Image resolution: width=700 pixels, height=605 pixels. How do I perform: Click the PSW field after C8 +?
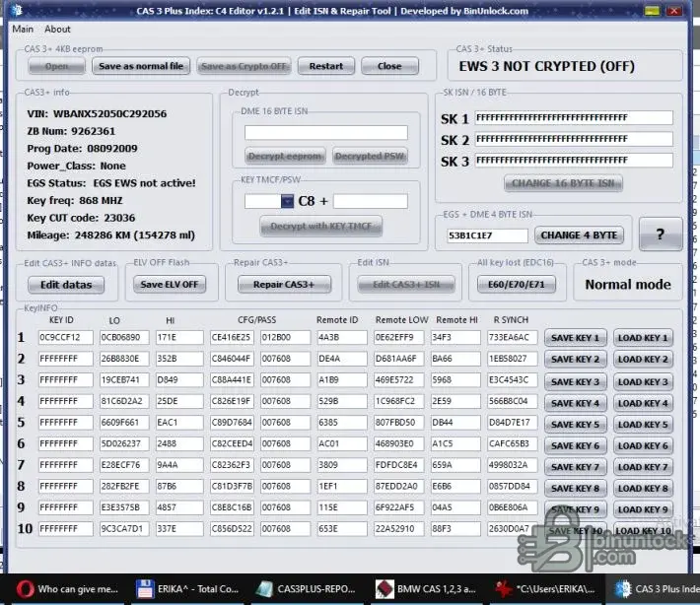(x=370, y=201)
